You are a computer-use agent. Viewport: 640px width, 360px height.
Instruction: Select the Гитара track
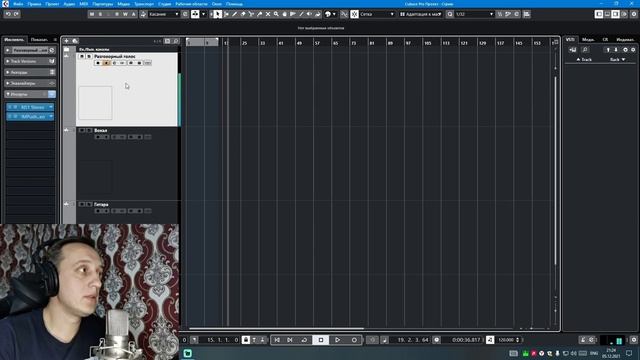click(101, 204)
